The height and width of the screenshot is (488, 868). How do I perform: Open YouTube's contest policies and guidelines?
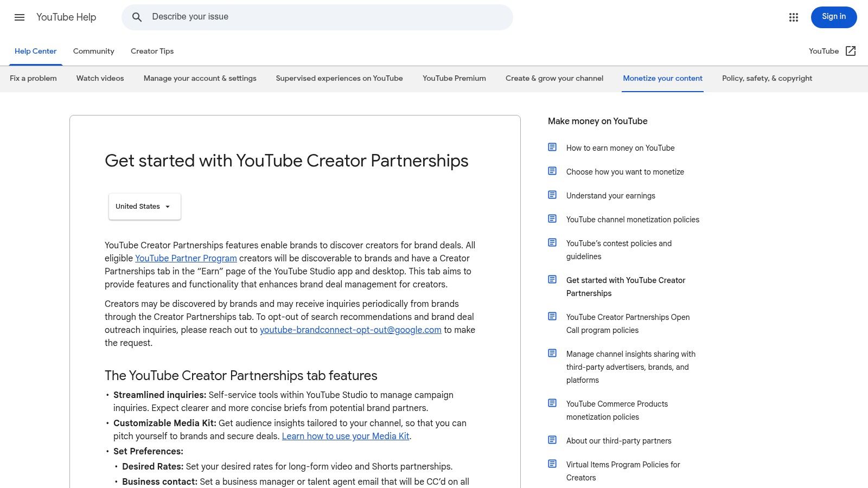click(x=619, y=250)
